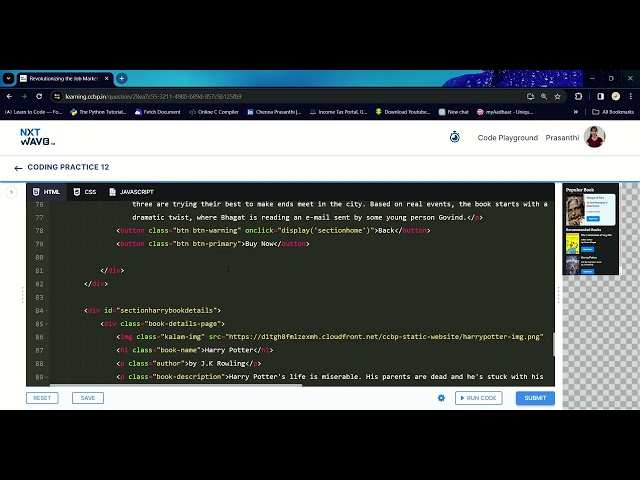Click the right panel resize handle dots
The image size is (640, 480).
(558, 295)
